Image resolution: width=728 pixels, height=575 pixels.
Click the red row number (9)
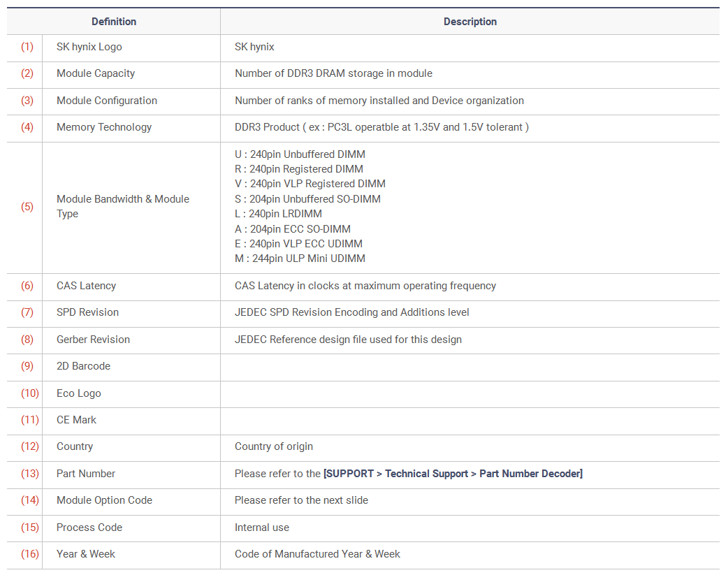click(x=27, y=366)
